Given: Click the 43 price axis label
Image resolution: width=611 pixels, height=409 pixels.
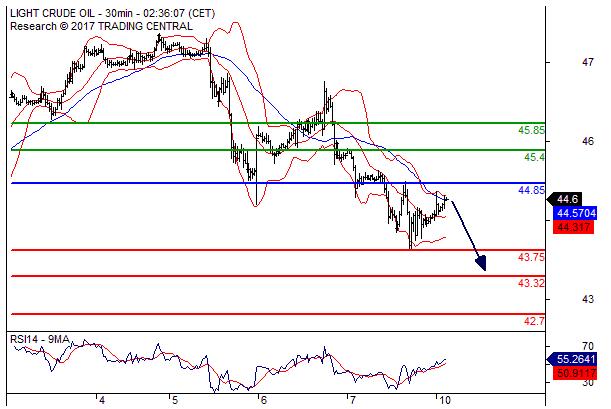Looking at the screenshot, I should click(588, 299).
